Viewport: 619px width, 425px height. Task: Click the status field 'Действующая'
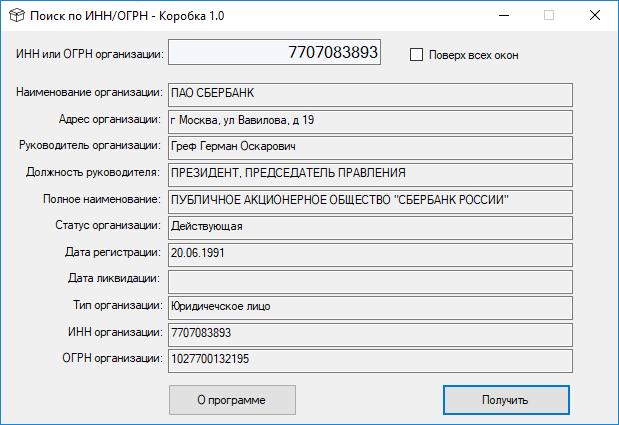point(370,228)
